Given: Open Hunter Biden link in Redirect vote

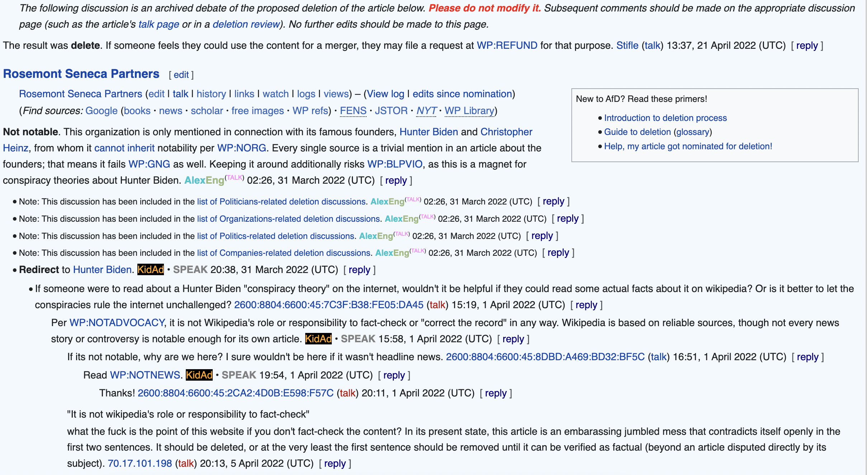Looking at the screenshot, I should click(x=102, y=270).
